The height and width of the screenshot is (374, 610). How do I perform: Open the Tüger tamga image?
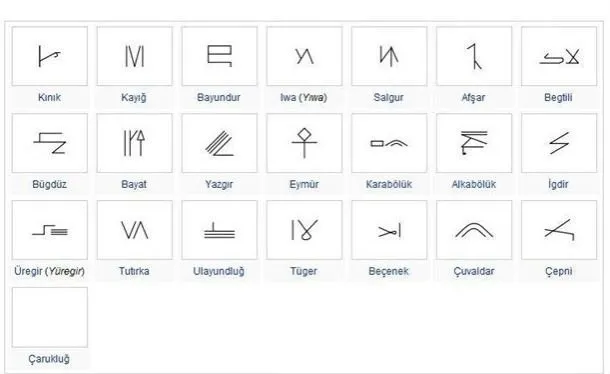click(x=304, y=230)
